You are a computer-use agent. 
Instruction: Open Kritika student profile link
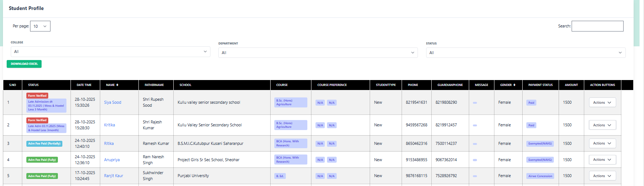tap(109, 125)
